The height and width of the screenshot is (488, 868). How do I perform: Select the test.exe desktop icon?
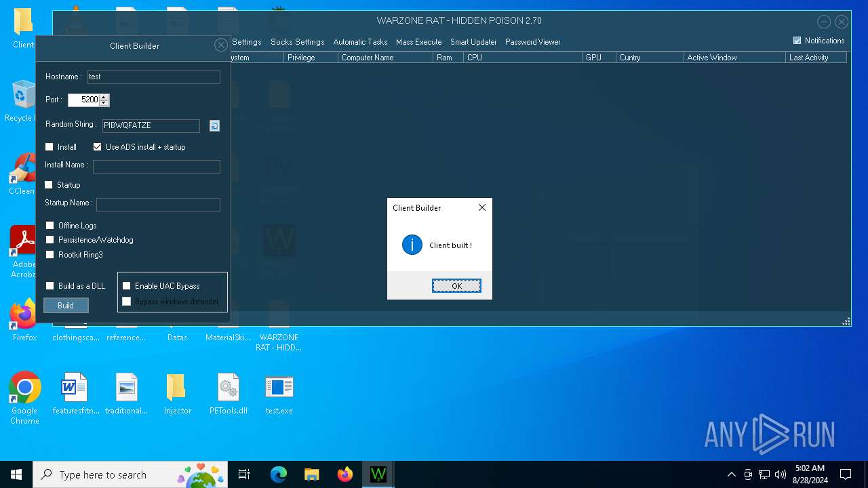click(x=279, y=394)
